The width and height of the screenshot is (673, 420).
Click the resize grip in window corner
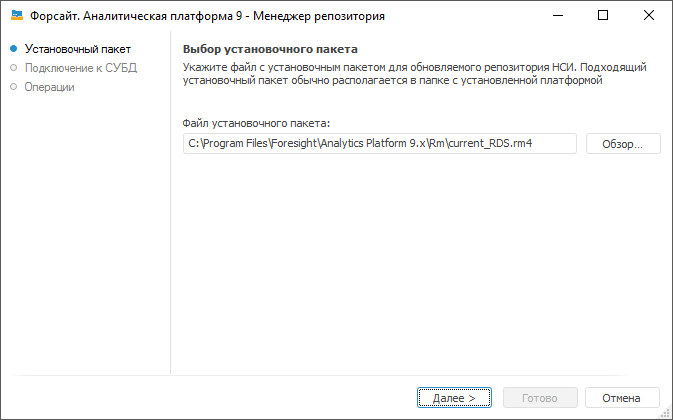pyautogui.click(x=667, y=414)
